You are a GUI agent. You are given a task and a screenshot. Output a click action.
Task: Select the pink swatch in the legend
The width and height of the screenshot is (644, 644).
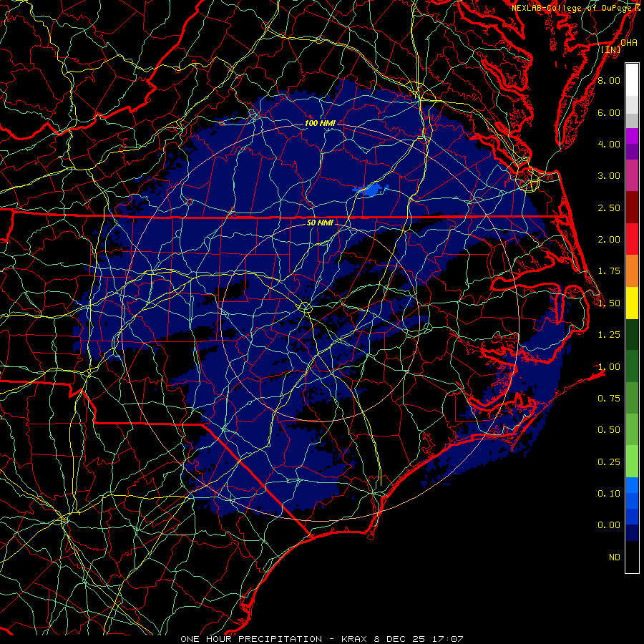pos(632,175)
